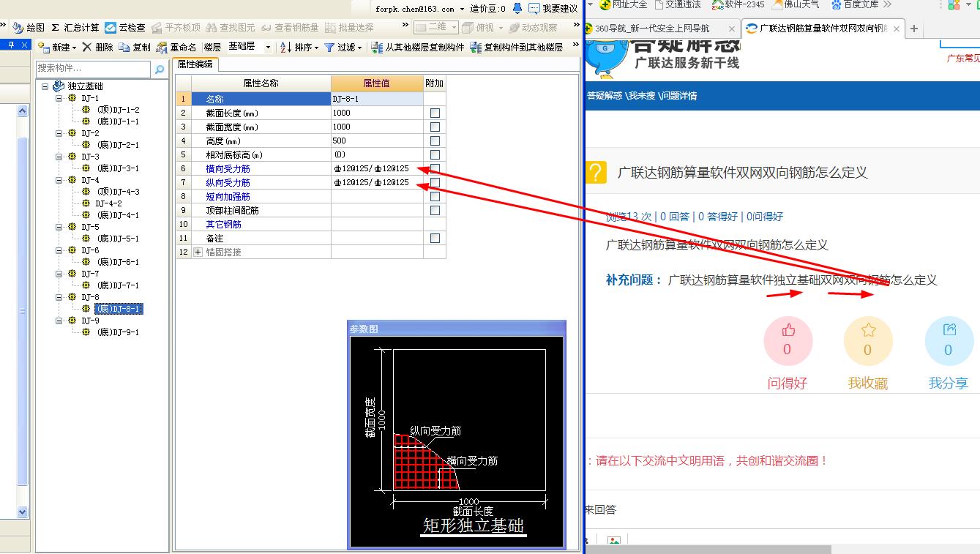
Task: Switch to the 属性编辑 tab
Action: coord(195,64)
